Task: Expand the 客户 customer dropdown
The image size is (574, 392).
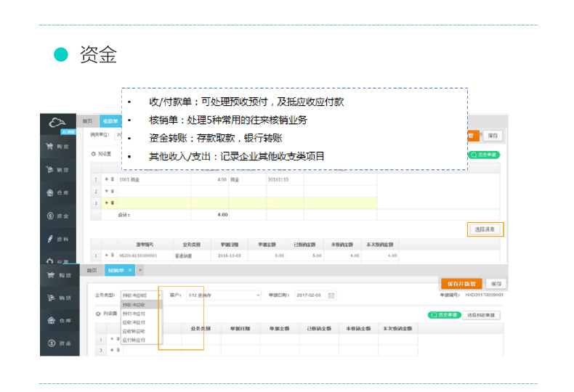Action: click(x=224, y=295)
